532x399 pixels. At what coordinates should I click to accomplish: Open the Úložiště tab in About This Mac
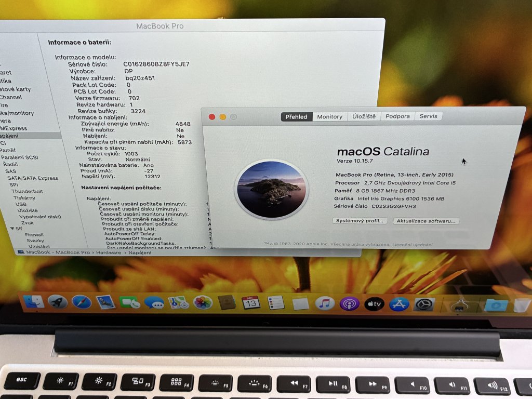coord(364,116)
